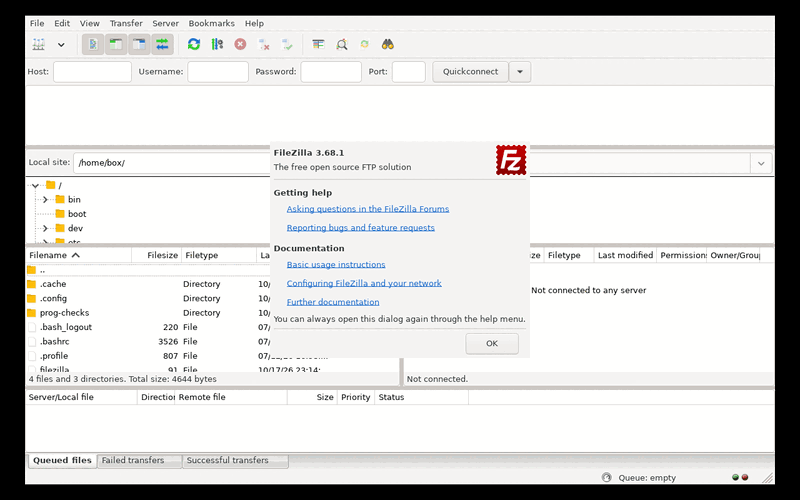This screenshot has height=500, width=800.
Task: Open the File menu
Action: click(37, 23)
